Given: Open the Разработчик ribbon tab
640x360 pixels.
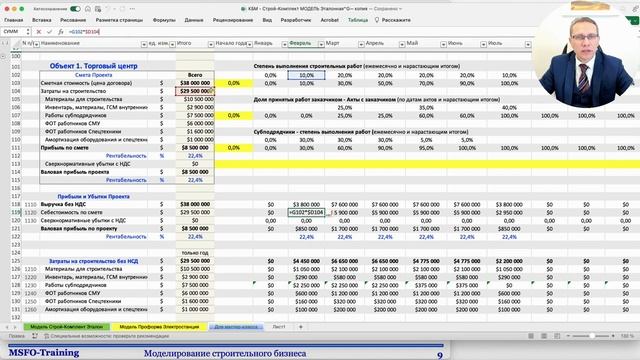Looking at the screenshot, I should pos(296,20).
